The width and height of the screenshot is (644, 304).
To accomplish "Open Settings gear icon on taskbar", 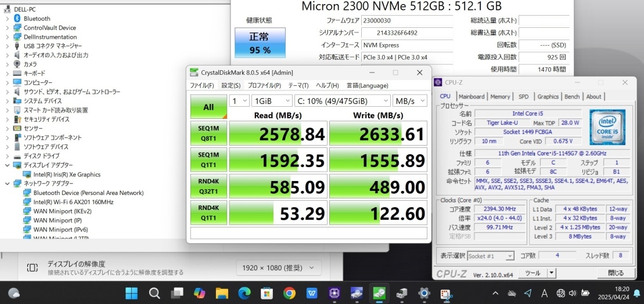I will (x=424, y=294).
